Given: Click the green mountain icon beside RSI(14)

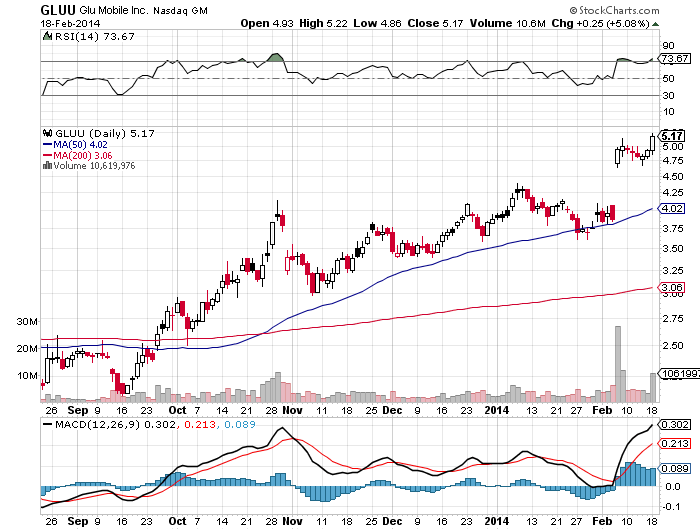Looking at the screenshot, I should (47, 36).
